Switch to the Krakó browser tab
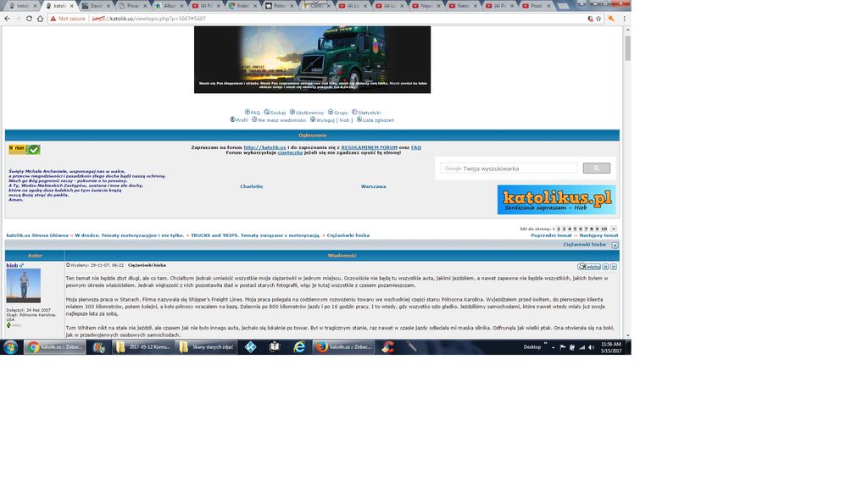The image size is (868, 487). click(x=242, y=6)
